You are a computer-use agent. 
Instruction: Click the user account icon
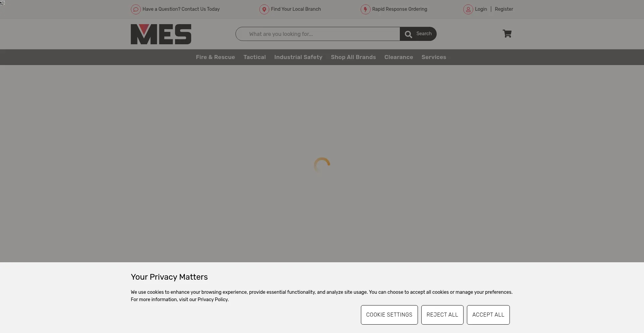click(x=468, y=9)
